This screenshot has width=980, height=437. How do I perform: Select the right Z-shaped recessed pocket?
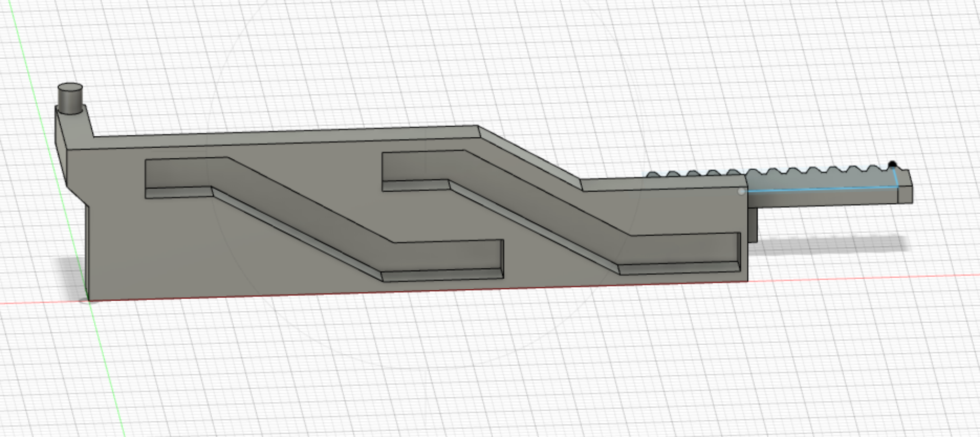(x=561, y=212)
